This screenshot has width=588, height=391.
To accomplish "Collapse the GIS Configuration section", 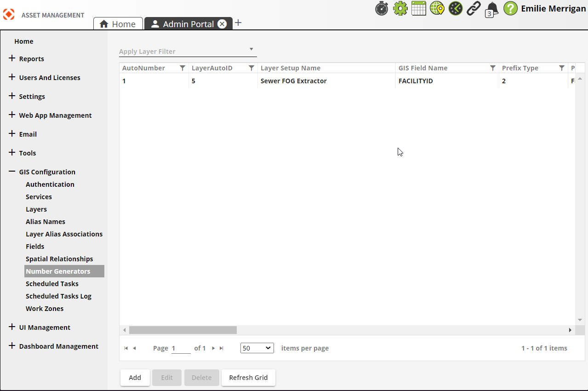I will point(12,172).
